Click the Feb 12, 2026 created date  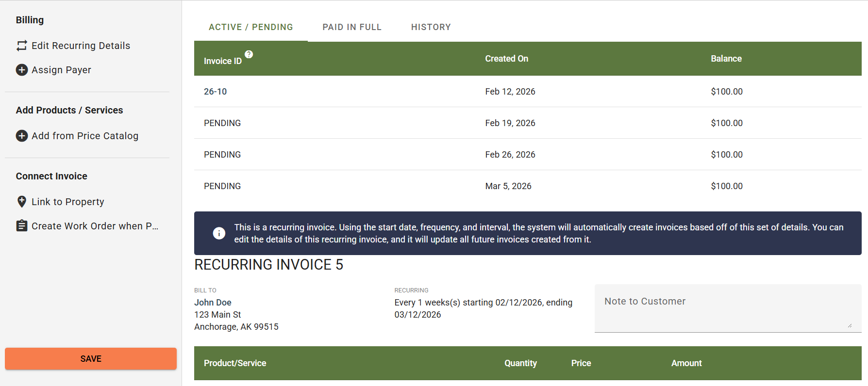pyautogui.click(x=510, y=92)
